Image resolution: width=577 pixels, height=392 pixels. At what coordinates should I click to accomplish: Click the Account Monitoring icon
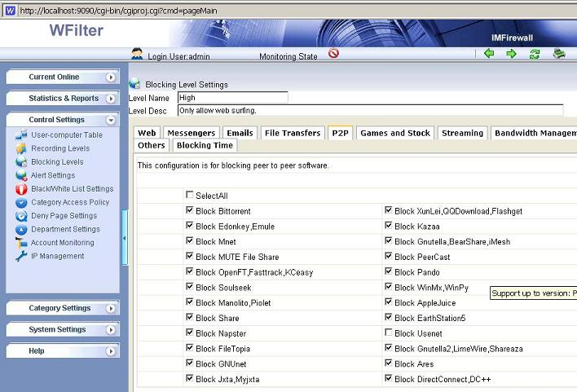coord(21,243)
